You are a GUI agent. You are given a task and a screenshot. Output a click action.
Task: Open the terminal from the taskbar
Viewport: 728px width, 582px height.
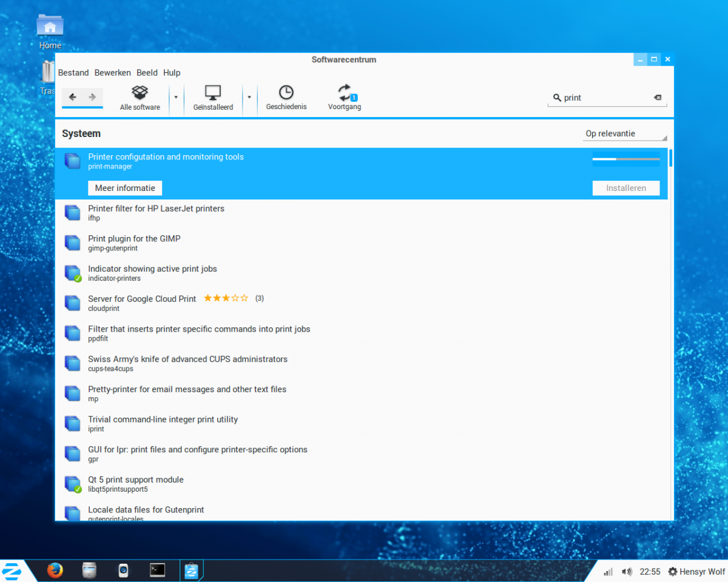coord(158,570)
